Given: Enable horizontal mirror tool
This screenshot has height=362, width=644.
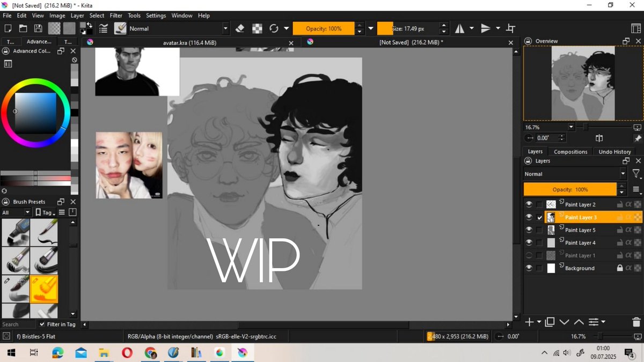Looking at the screenshot, I should pyautogui.click(x=460, y=28).
